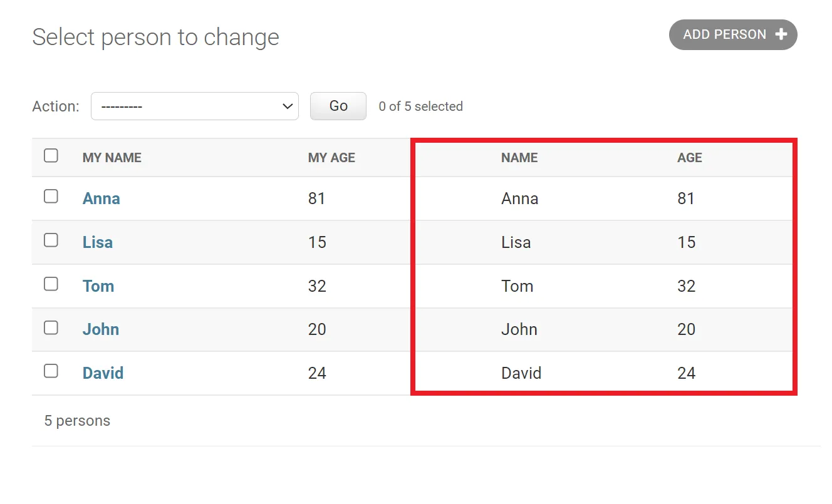
Task: Click the dropdown arrow in Action select
Action: coord(288,106)
